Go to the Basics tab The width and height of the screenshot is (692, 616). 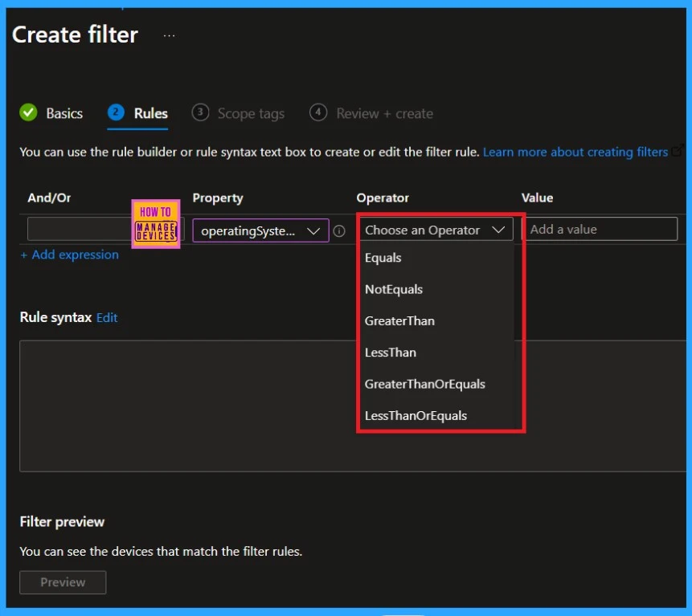64,113
